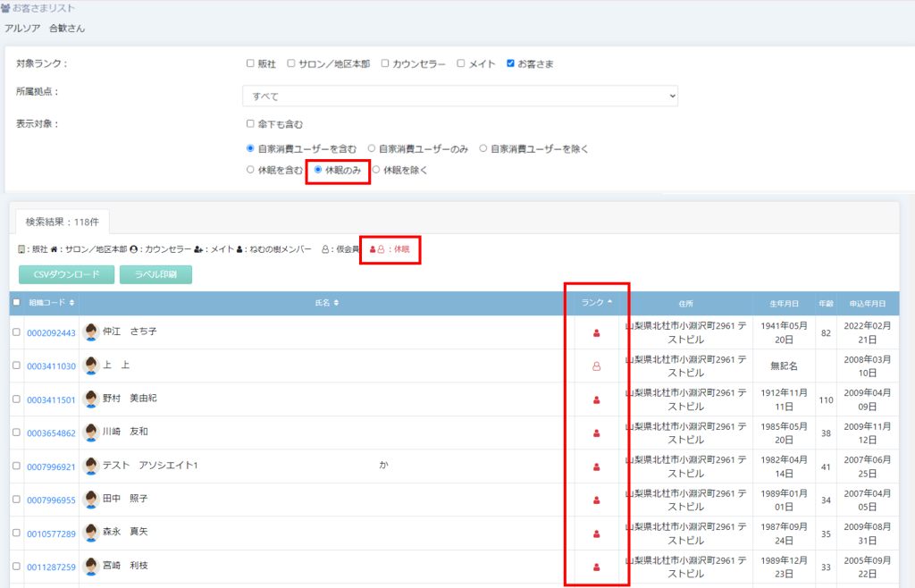Image resolution: width=915 pixels, height=588 pixels.
Task: Click rank icon in 森永 真矢 row
Action: pos(597,533)
